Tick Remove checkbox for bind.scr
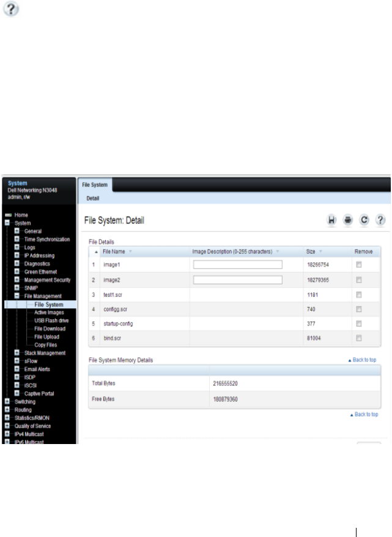The width and height of the screenshot is (392, 537). tap(359, 338)
